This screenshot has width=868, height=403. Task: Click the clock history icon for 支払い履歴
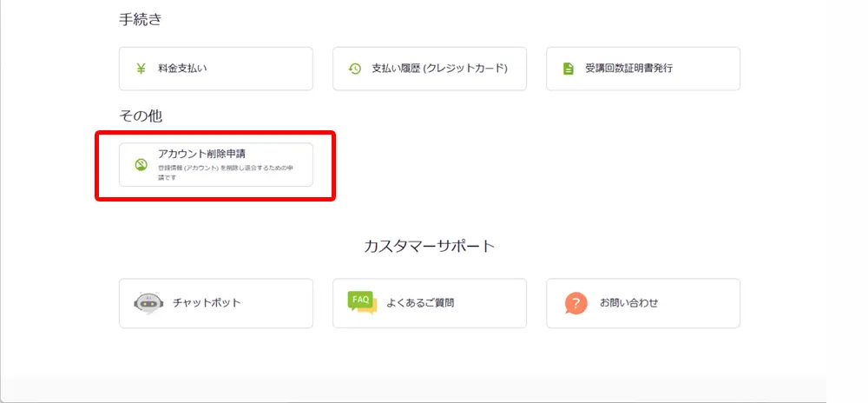pyautogui.click(x=354, y=69)
